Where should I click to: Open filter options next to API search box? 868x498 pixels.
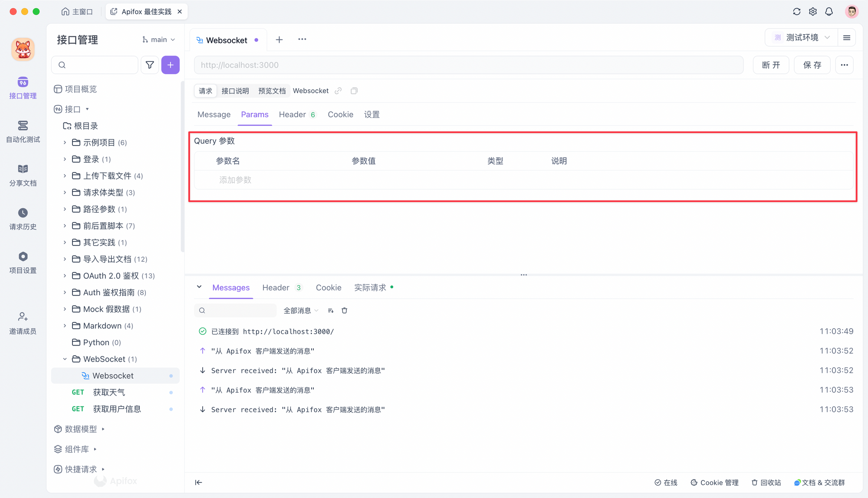tap(150, 65)
